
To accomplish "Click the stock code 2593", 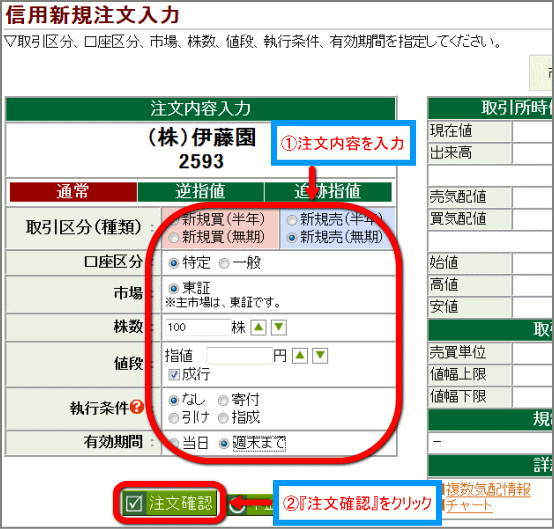I will [201, 162].
